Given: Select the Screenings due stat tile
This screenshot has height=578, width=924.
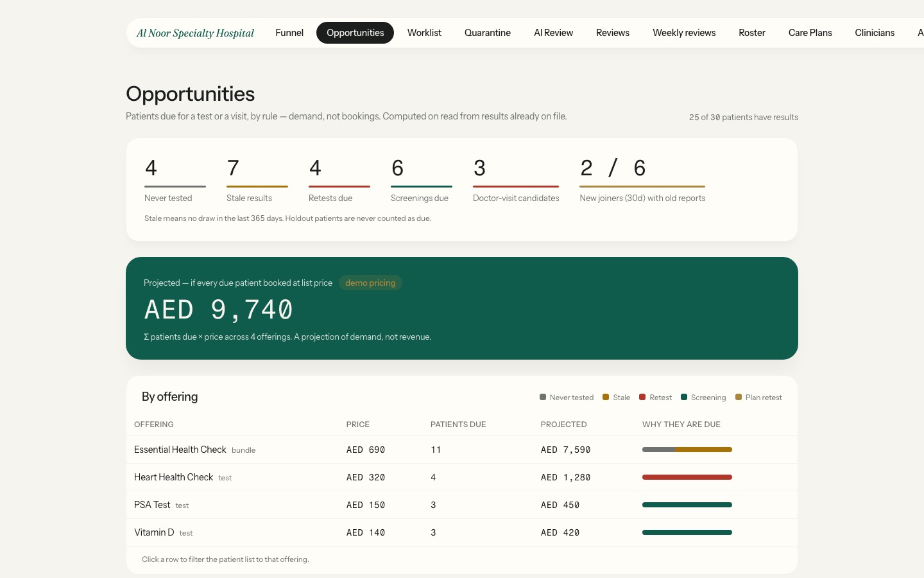Looking at the screenshot, I should coord(422,180).
